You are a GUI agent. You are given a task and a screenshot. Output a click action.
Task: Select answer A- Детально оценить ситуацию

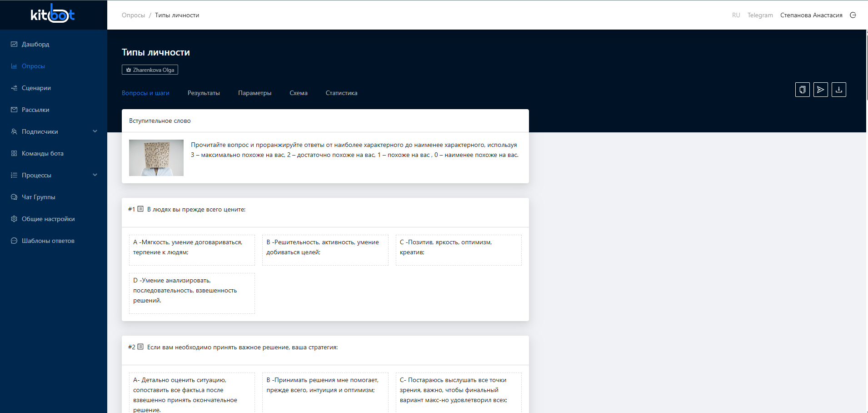[192, 393]
